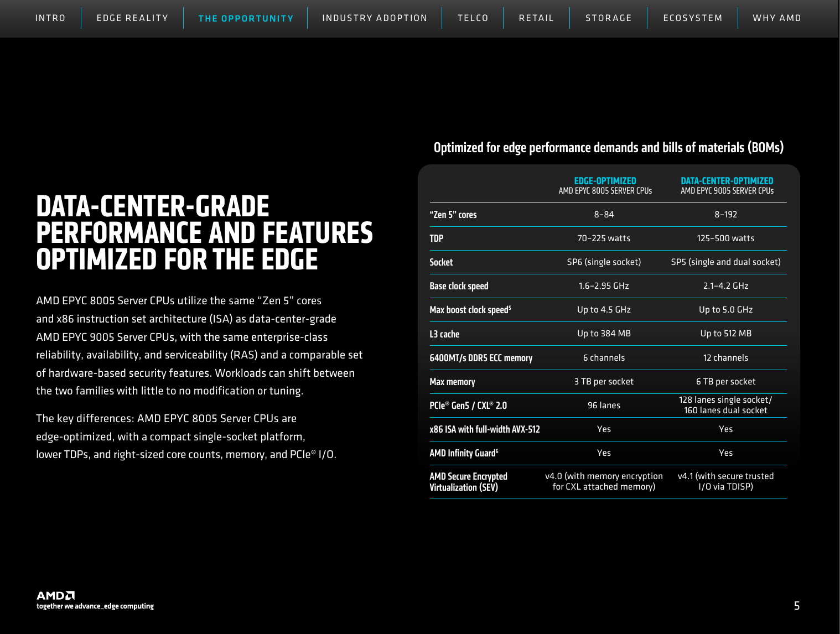Viewport: 840px width, 634px height.
Task: Open the ECOSYSTEM tab
Action: (693, 18)
